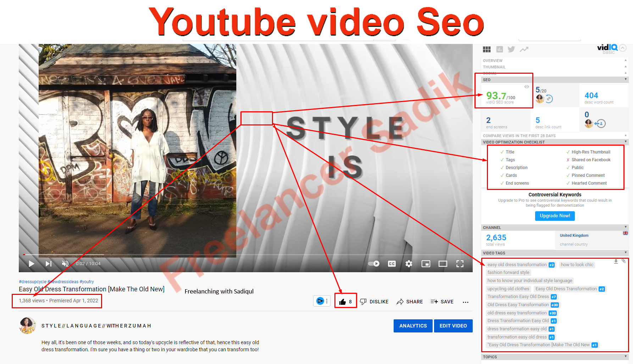
Task: Click the video title Easy Old Dress Transformation
Action: (91, 289)
